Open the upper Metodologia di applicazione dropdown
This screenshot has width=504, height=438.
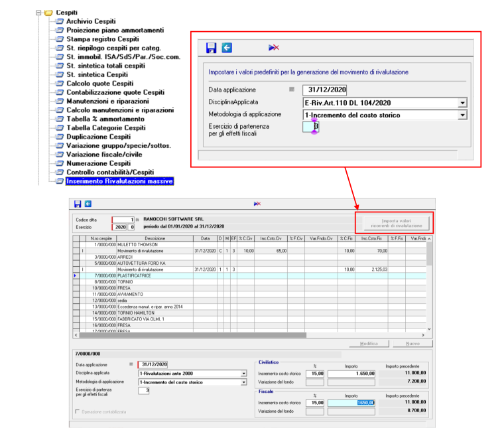(462, 115)
